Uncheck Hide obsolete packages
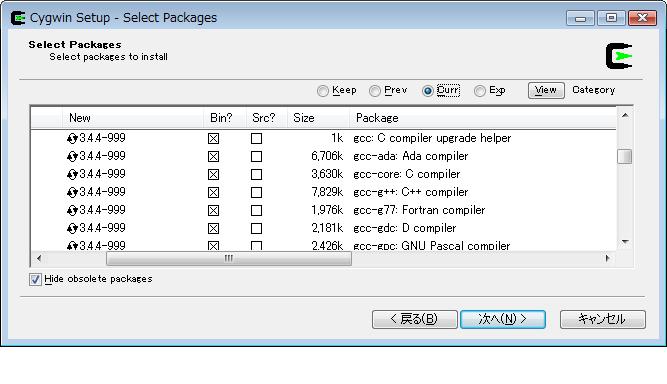 tap(35, 279)
